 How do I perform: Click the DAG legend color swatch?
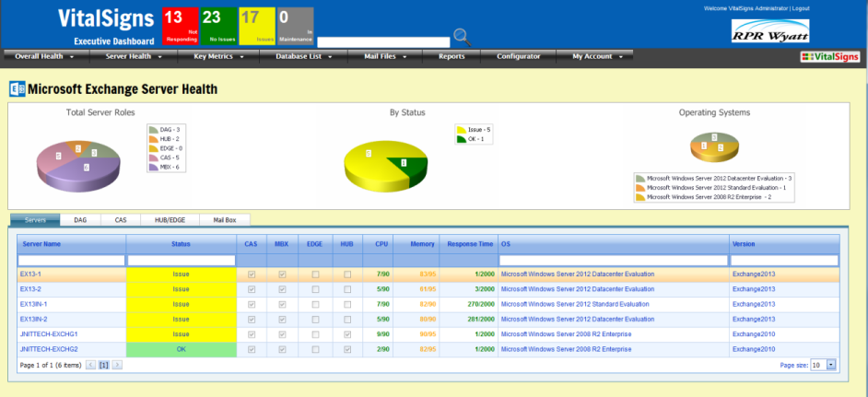[x=155, y=129]
